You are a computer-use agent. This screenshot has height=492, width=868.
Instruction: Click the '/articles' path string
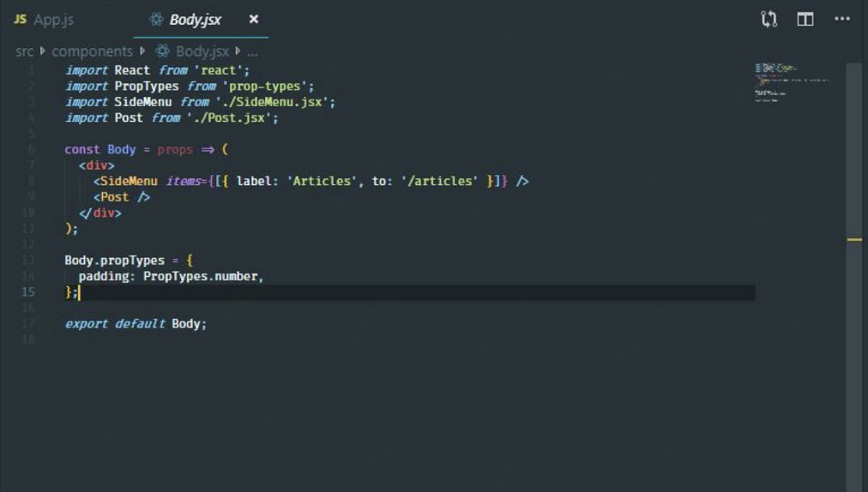439,182
